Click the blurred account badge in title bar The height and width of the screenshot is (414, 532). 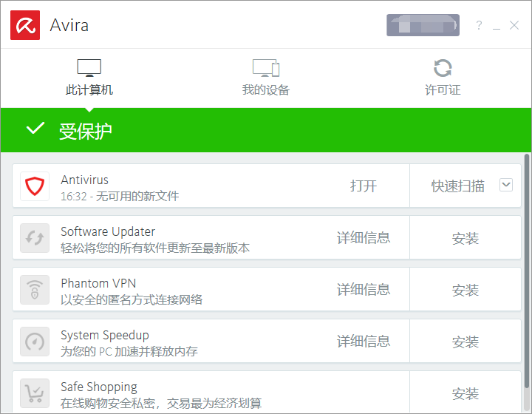tap(423, 25)
